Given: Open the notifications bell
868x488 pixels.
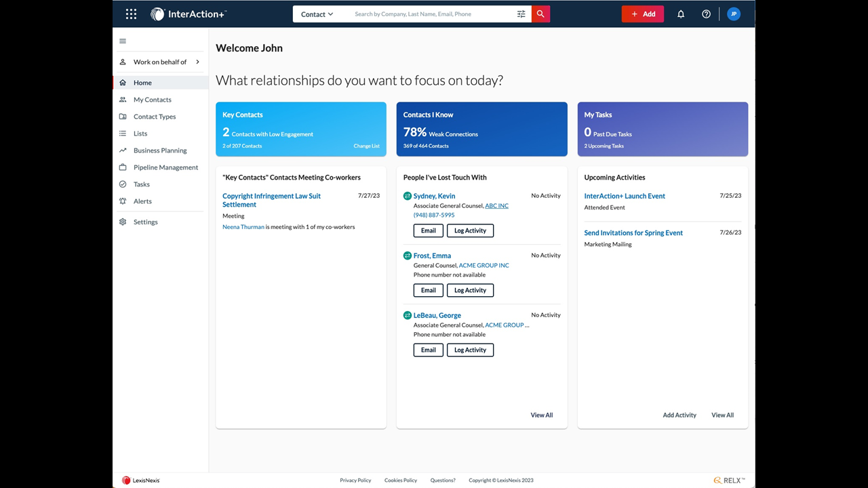Looking at the screenshot, I should [x=681, y=14].
